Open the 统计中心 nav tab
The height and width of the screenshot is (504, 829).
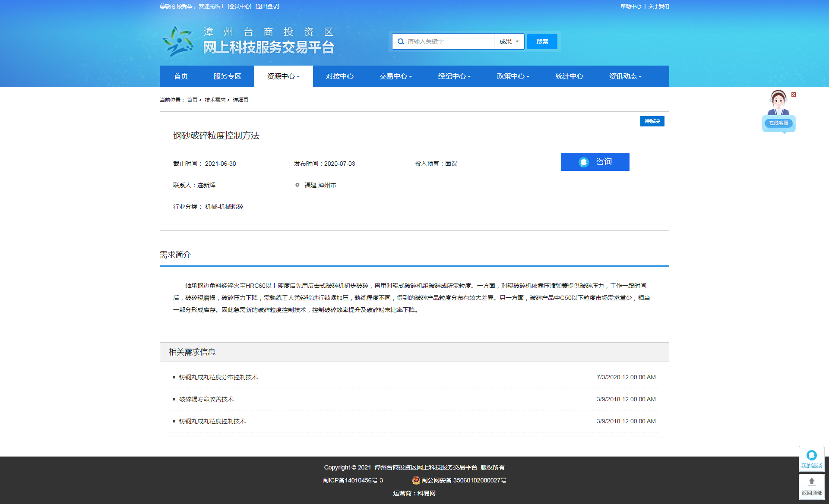tap(570, 76)
